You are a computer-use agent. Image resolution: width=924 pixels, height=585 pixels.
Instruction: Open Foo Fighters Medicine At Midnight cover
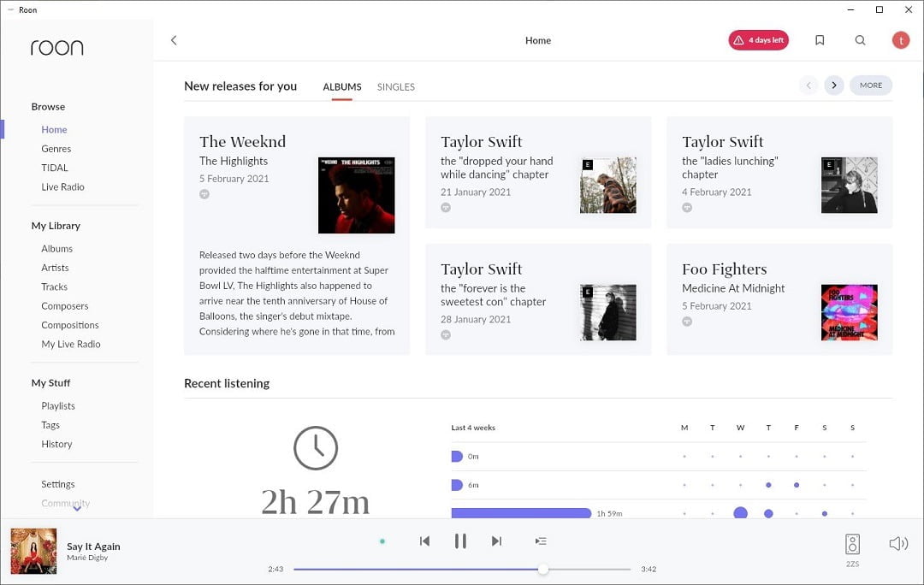(850, 312)
